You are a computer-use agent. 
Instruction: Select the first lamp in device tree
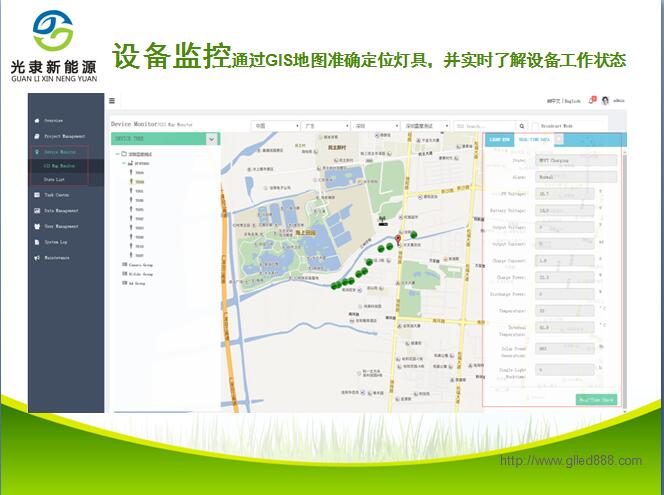tap(137, 172)
